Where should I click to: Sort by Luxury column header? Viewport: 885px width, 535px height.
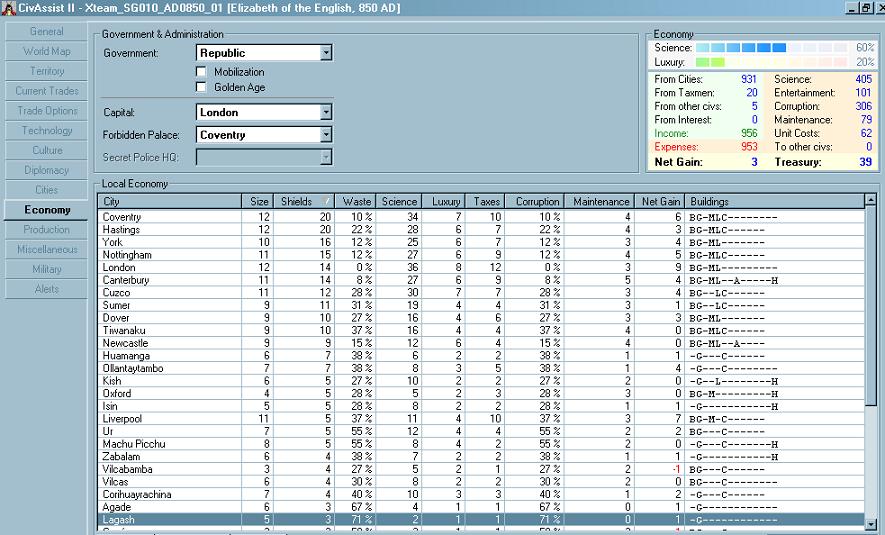tap(444, 201)
